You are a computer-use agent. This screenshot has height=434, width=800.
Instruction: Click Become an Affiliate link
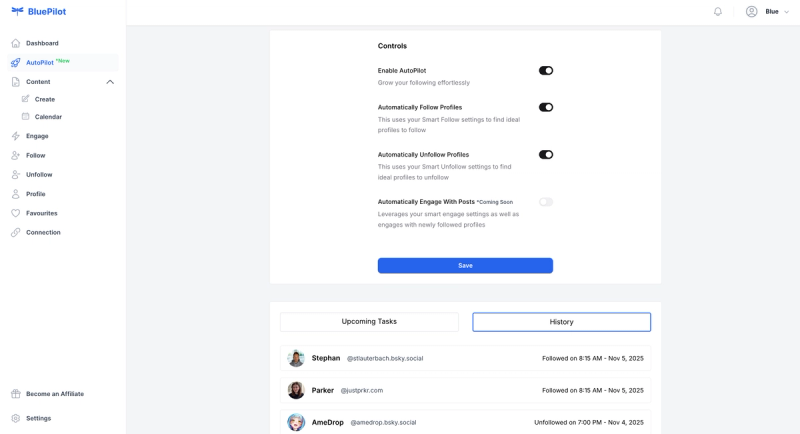click(x=55, y=394)
